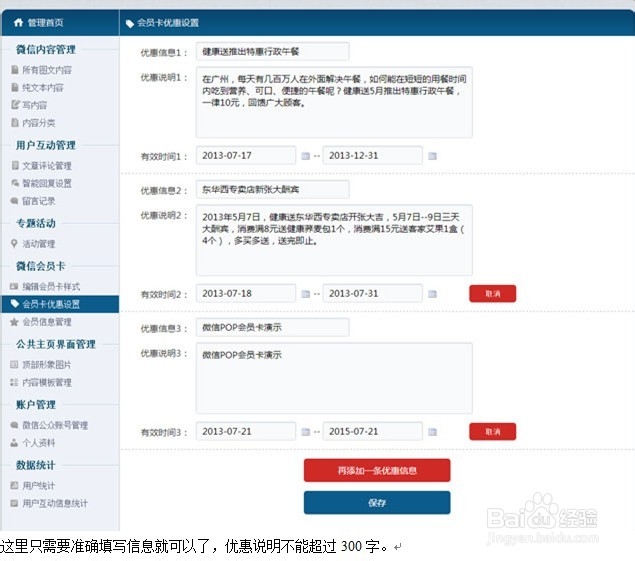Click the file icon beside 内容分类
Image resolution: width=635 pixels, height=561 pixels.
click(15, 122)
